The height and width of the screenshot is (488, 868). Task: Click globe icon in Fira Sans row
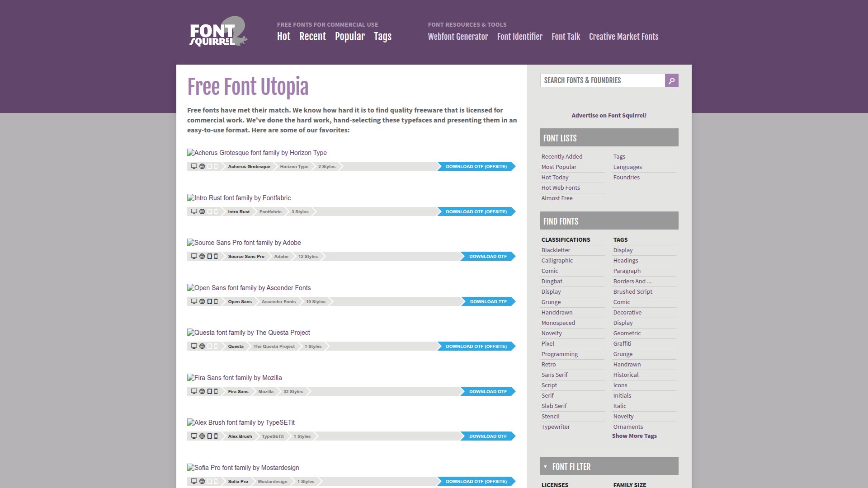click(x=202, y=391)
